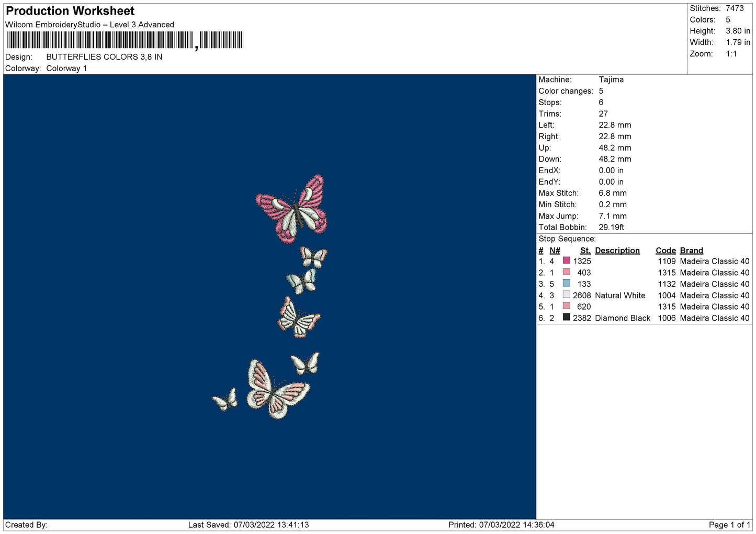This screenshot has width=756, height=534.
Task: Select the large pale pink butterfly near bottom
Action: coord(276,390)
